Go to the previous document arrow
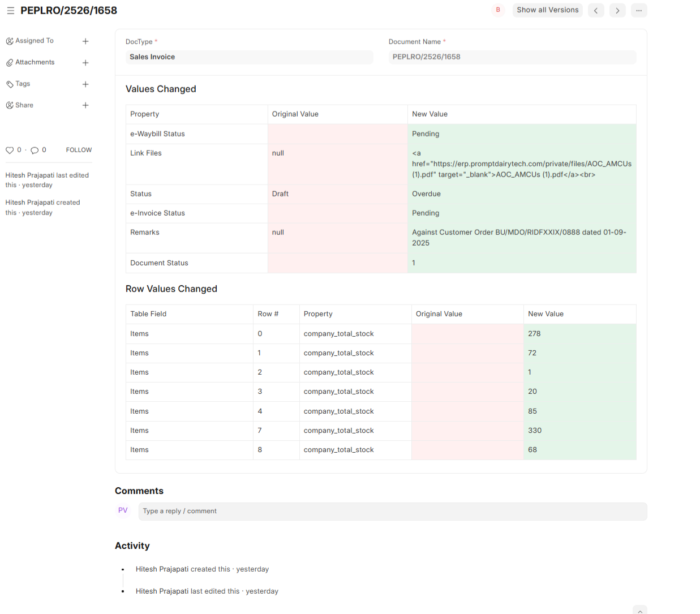Screen dimensions: 700x614 (596, 10)
